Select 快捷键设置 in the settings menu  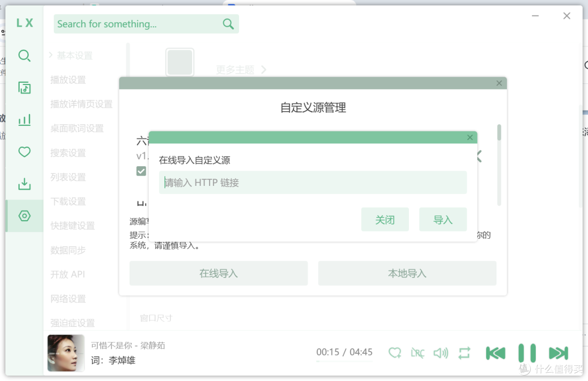[x=73, y=226]
